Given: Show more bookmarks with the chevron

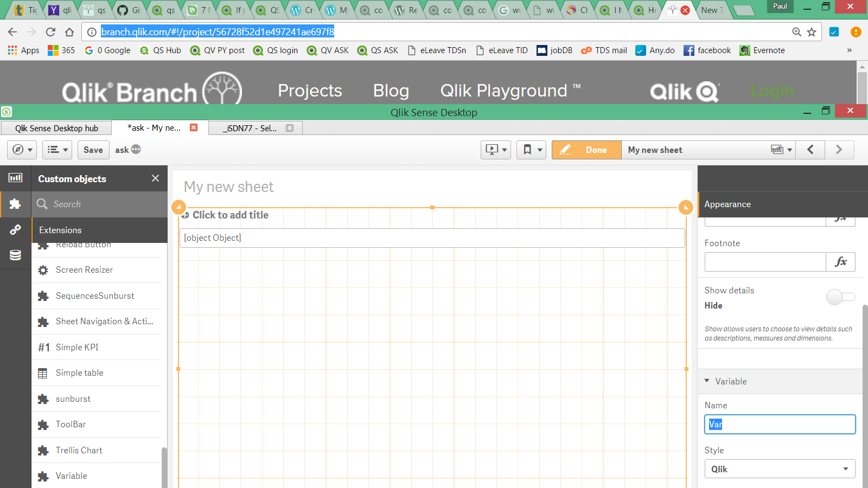Looking at the screenshot, I should pos(849,50).
